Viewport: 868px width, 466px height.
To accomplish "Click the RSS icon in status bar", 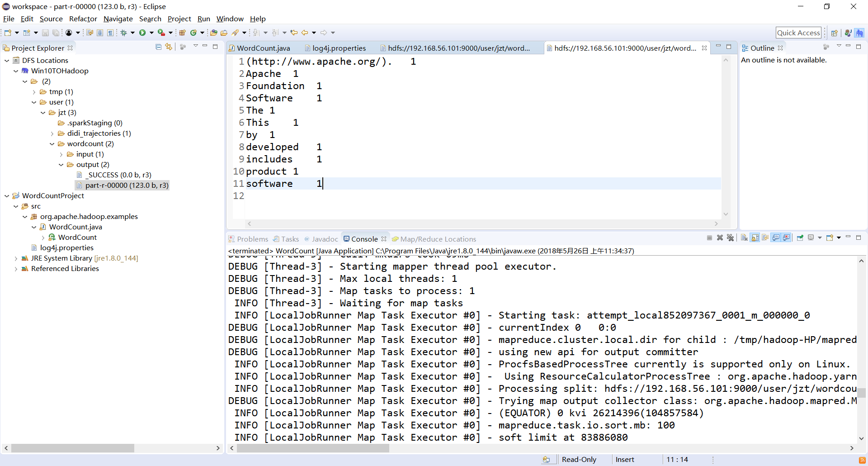I will click(x=862, y=460).
